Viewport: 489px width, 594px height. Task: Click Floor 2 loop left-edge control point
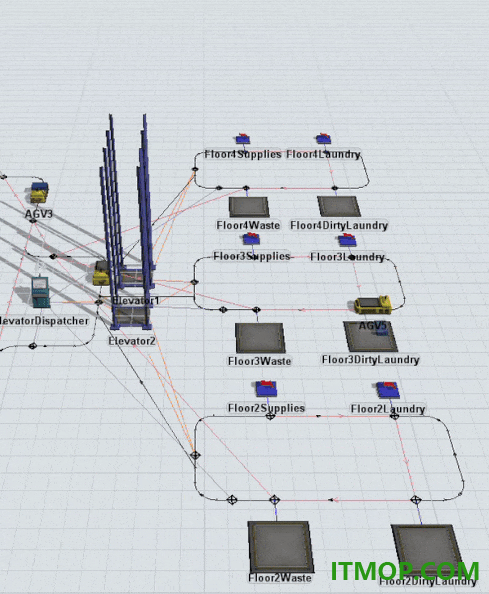pyautogui.click(x=195, y=455)
